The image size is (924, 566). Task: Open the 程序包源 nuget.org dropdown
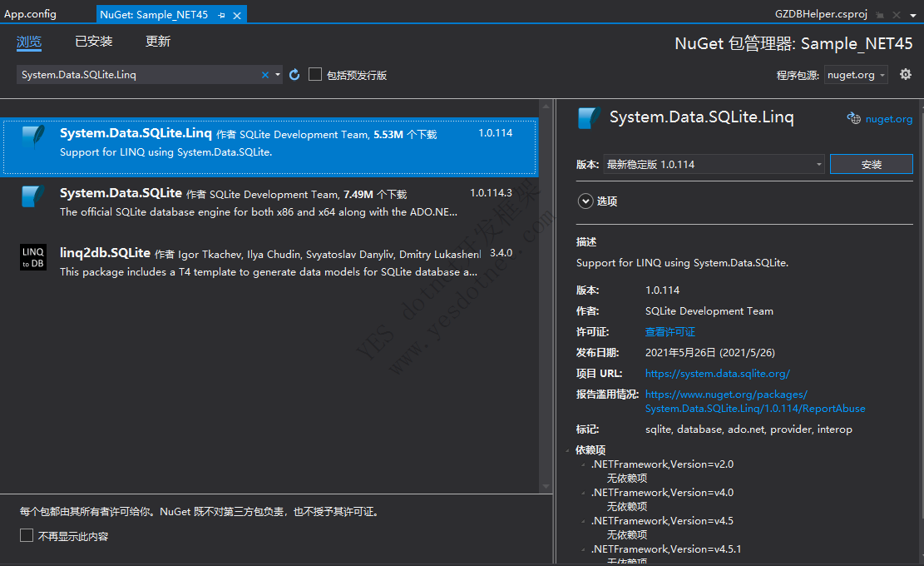(x=856, y=75)
